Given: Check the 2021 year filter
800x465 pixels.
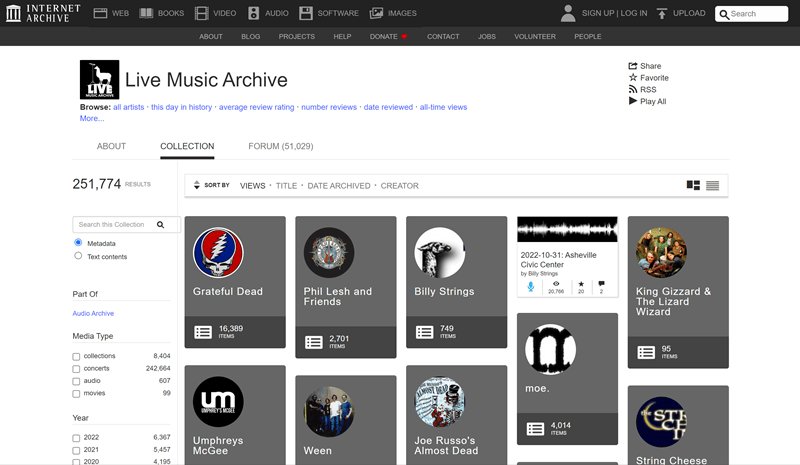Looking at the screenshot, I should point(76,450).
